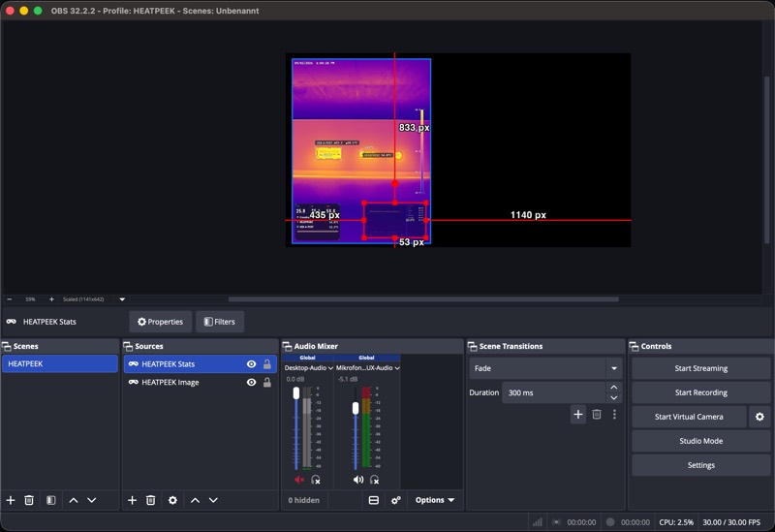This screenshot has width=775, height=532.
Task: Unmute the Desktop-Audio red speaker icon
Action: pos(299,480)
